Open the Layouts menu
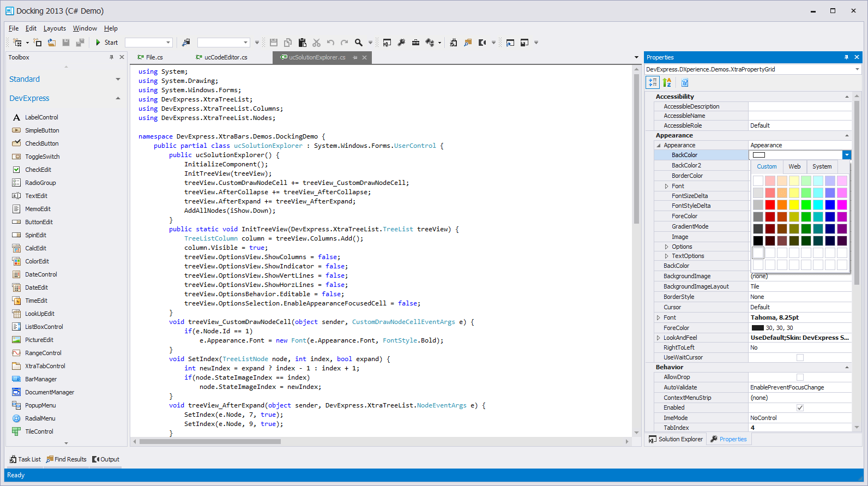This screenshot has width=868, height=486. coord(55,28)
